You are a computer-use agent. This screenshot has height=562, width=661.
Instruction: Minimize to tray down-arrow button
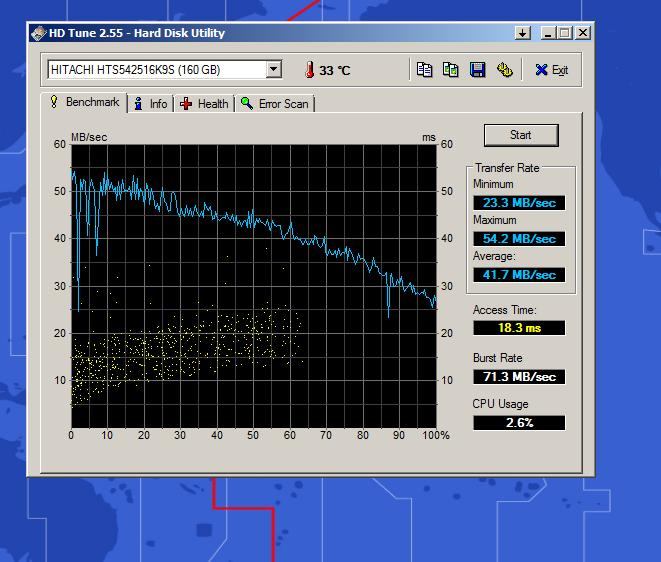pos(523,33)
